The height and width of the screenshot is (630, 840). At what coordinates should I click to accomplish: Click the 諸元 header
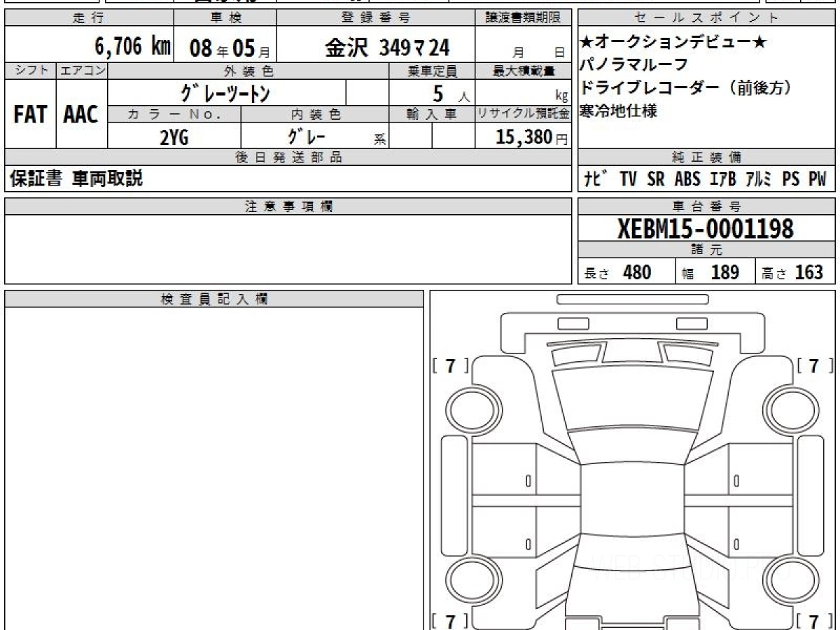point(707,250)
